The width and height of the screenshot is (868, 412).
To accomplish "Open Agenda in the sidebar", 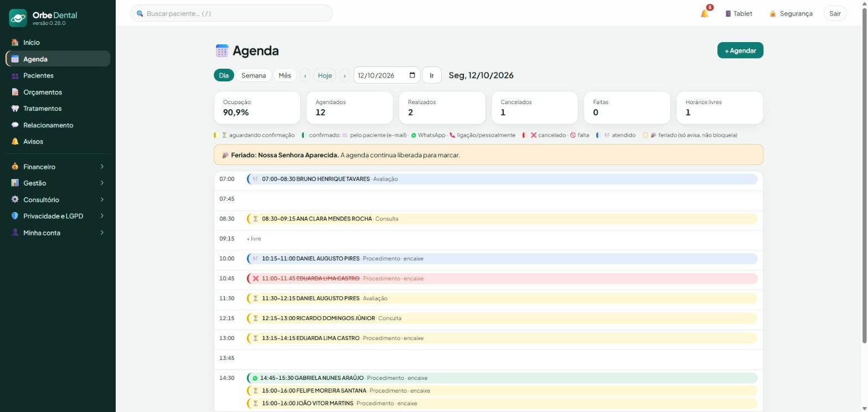I will click(58, 59).
